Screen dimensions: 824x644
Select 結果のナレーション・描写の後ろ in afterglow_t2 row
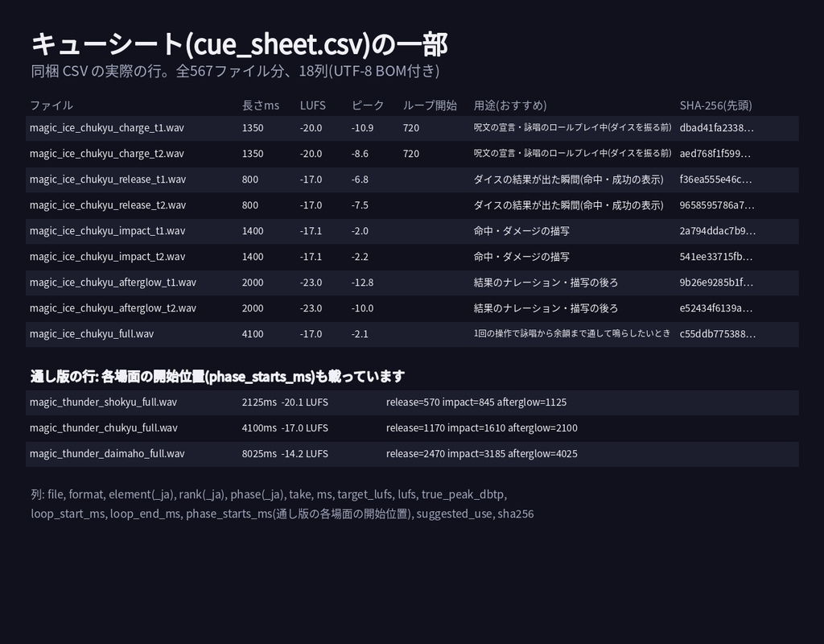pos(546,308)
